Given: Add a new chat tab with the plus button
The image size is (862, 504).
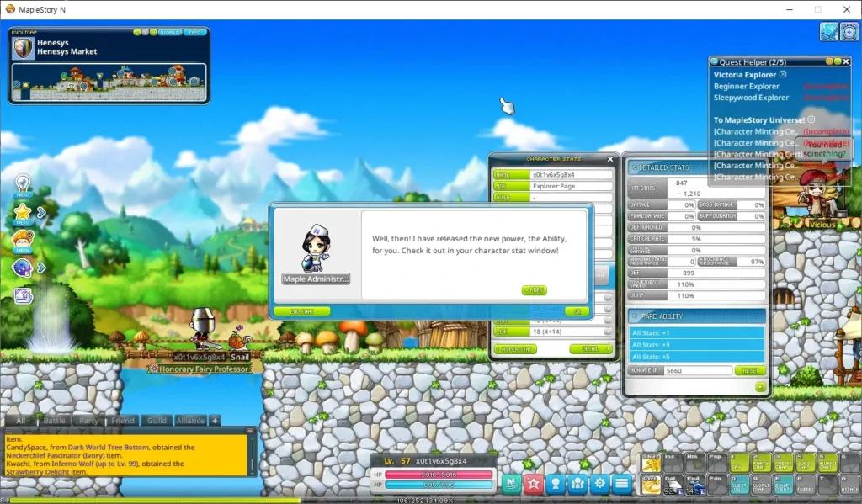Looking at the screenshot, I should click(x=215, y=421).
